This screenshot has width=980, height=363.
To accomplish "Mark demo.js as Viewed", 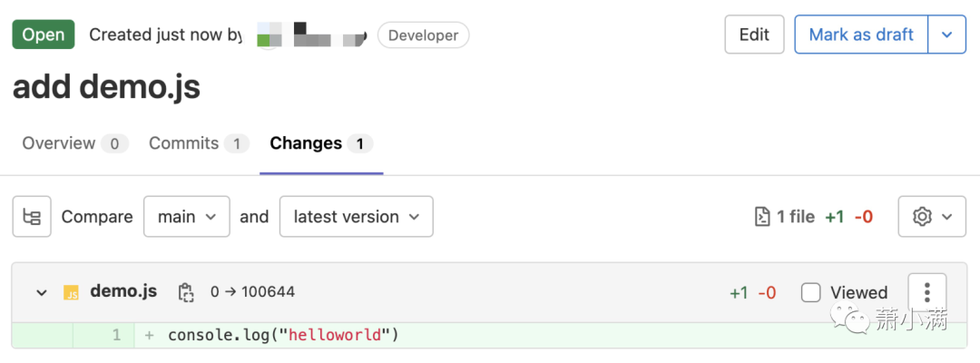I will coord(811,292).
